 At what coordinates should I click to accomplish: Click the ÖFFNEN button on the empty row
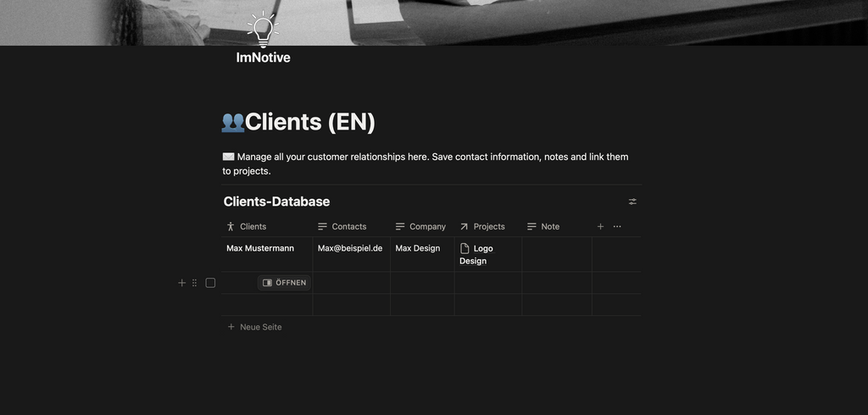tap(284, 283)
